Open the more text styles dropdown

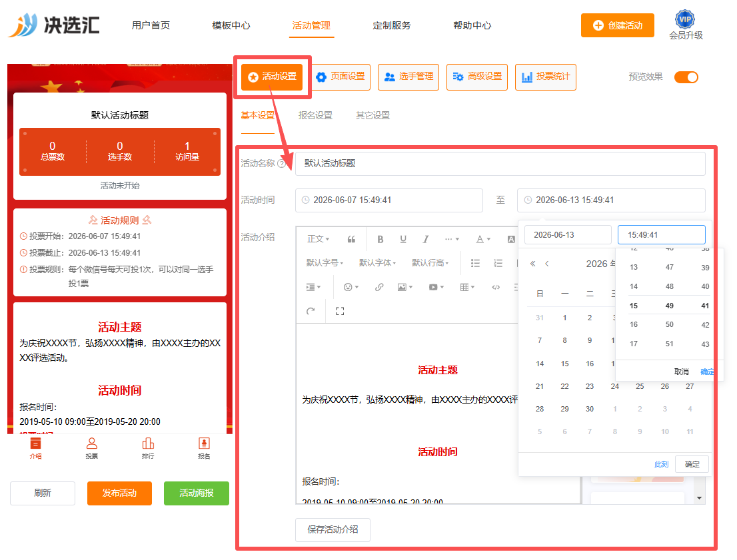452,239
